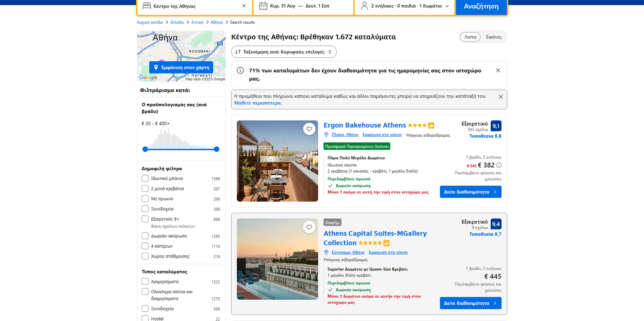Check 2 μονά κρεβάτια filter
Image resolution: width=644 pixels, height=321 pixels.
point(145,188)
